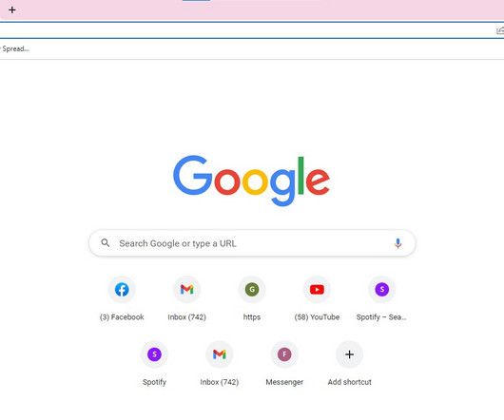Viewport: 504px width, 420px height.
Task: Open the Messenger shortcut icon
Action: [284, 354]
